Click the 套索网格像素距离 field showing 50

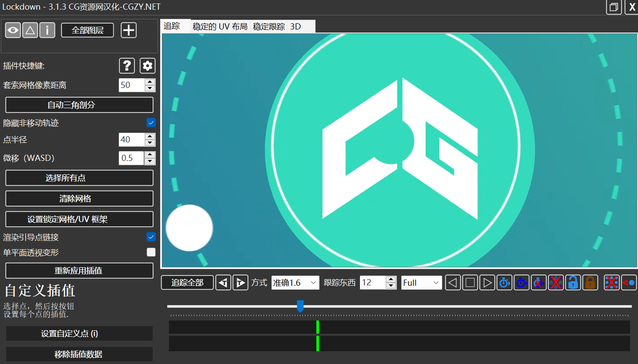132,85
